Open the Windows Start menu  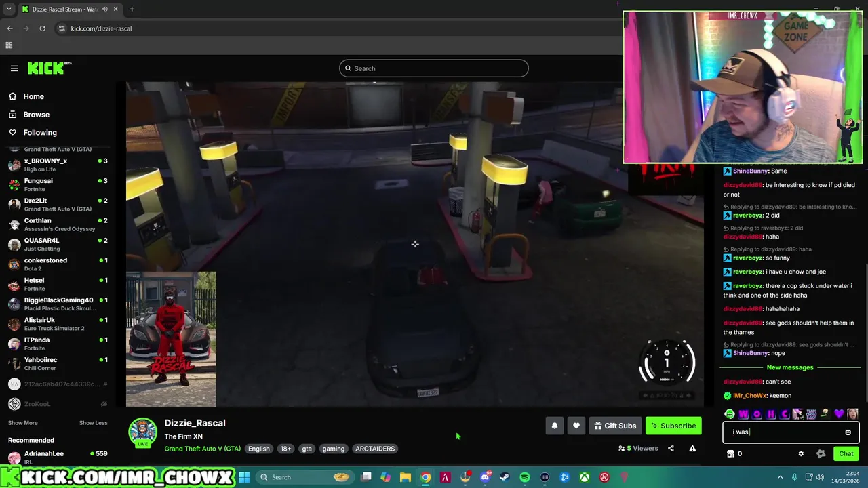[244, 477]
